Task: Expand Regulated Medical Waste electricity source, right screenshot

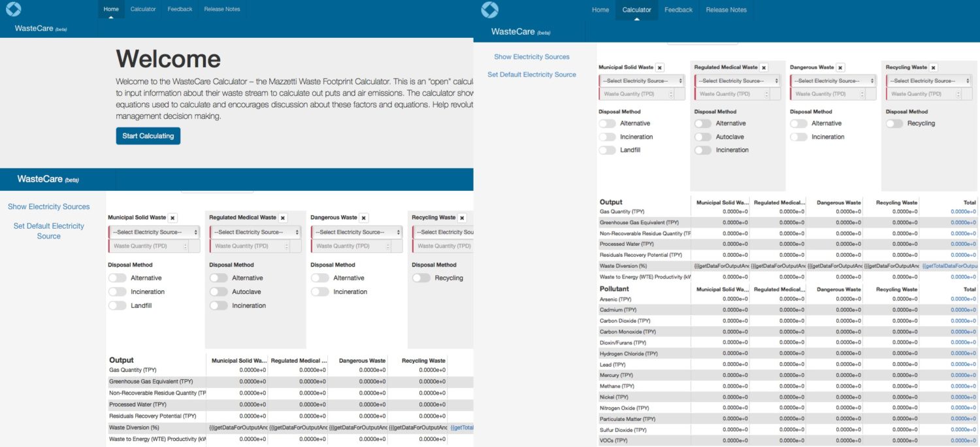Action: [x=737, y=81]
